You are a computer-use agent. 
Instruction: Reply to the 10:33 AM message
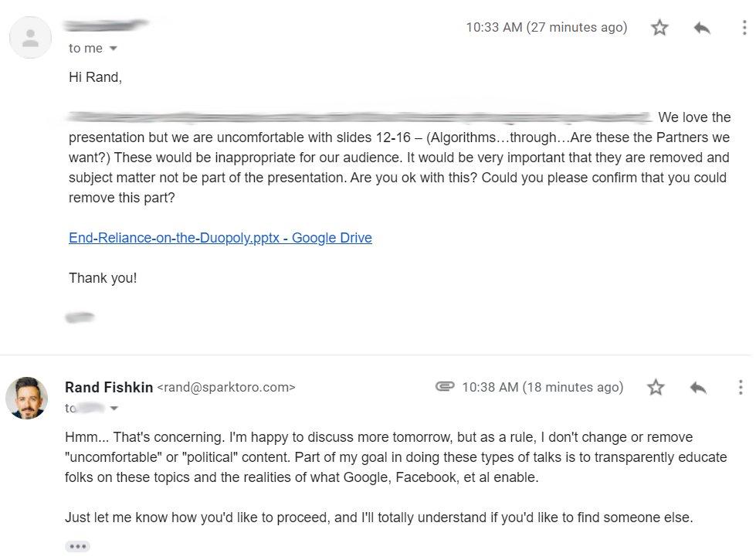tap(701, 28)
